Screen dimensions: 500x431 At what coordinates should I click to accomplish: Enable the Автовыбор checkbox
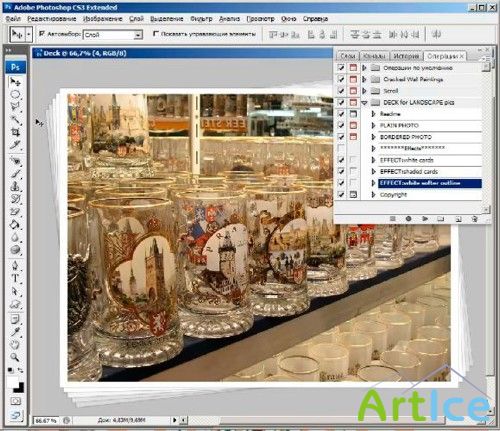pos(42,34)
